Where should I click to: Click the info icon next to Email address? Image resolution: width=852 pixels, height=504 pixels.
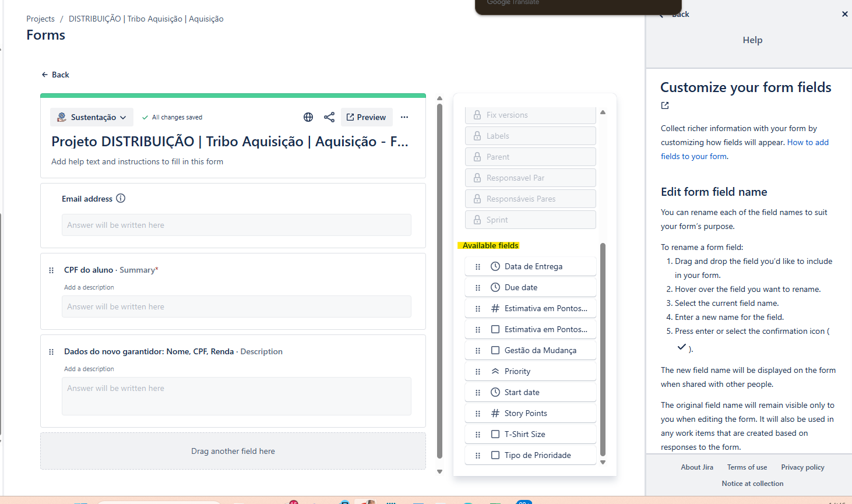tap(121, 198)
